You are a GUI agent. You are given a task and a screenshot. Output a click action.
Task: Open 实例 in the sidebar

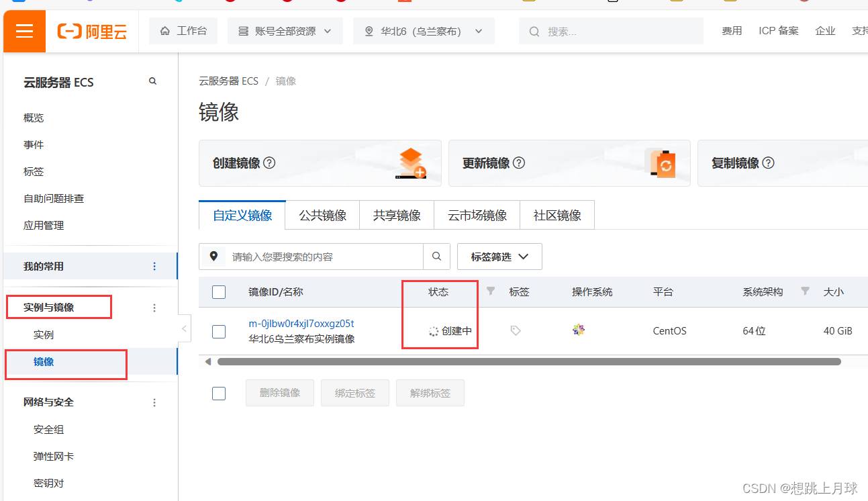[x=44, y=334]
